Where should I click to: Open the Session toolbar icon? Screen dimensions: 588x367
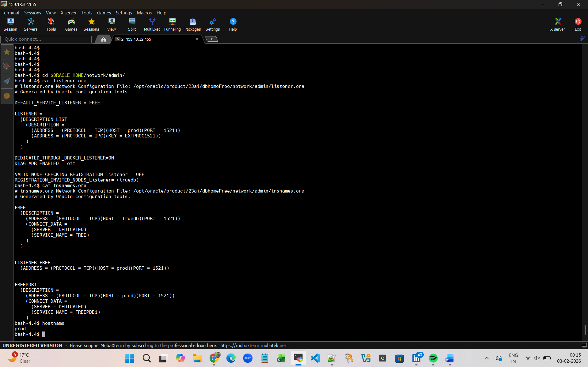(x=10, y=24)
